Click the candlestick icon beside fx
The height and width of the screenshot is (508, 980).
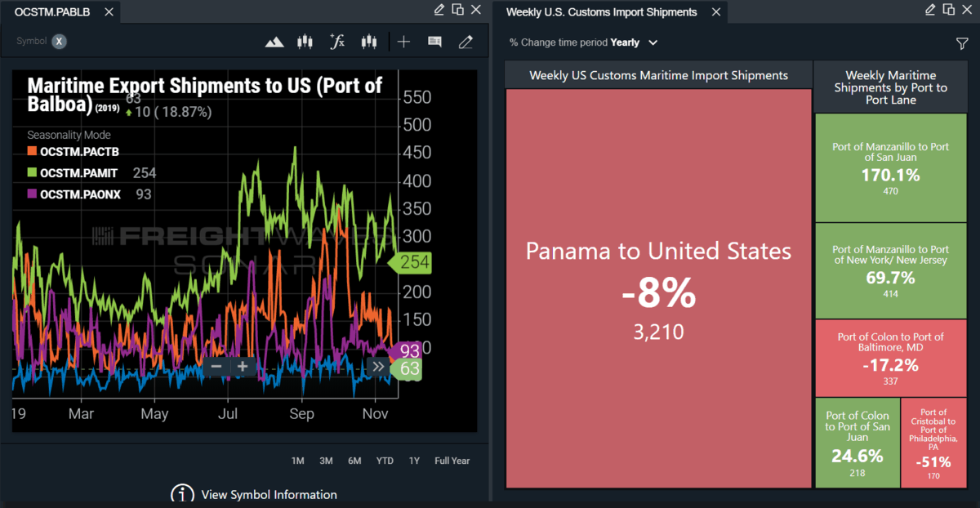[369, 42]
